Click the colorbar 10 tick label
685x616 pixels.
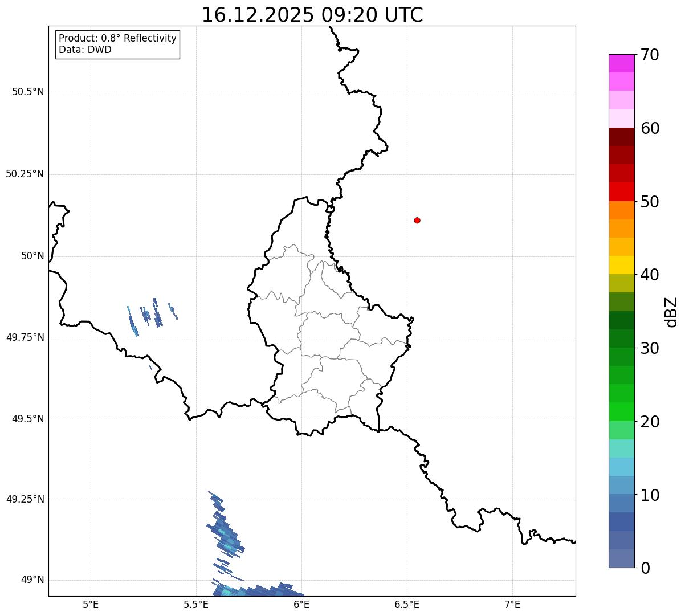[650, 495]
